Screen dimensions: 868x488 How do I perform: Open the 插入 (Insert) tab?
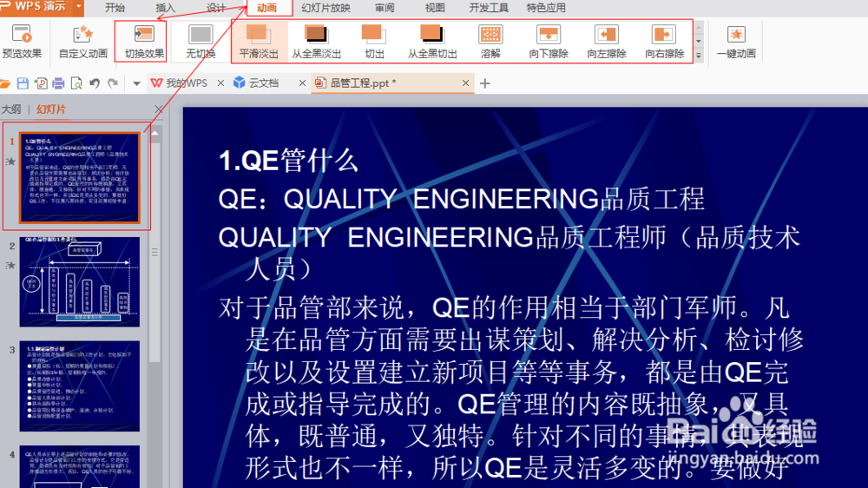165,8
